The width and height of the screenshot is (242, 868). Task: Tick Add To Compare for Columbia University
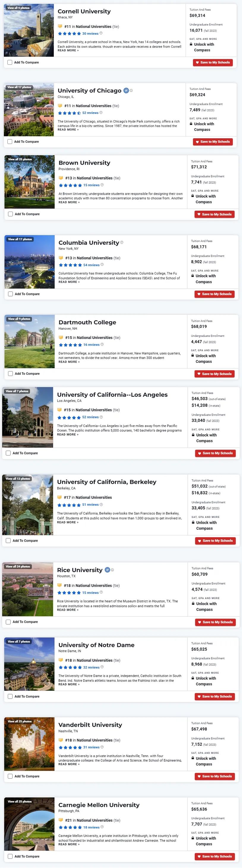(10, 294)
